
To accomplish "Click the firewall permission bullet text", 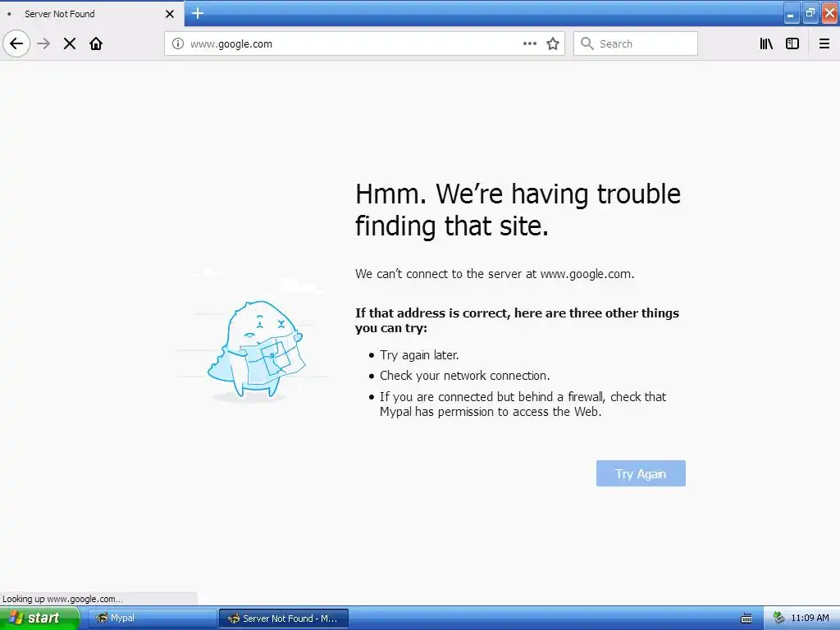I will coord(523,404).
